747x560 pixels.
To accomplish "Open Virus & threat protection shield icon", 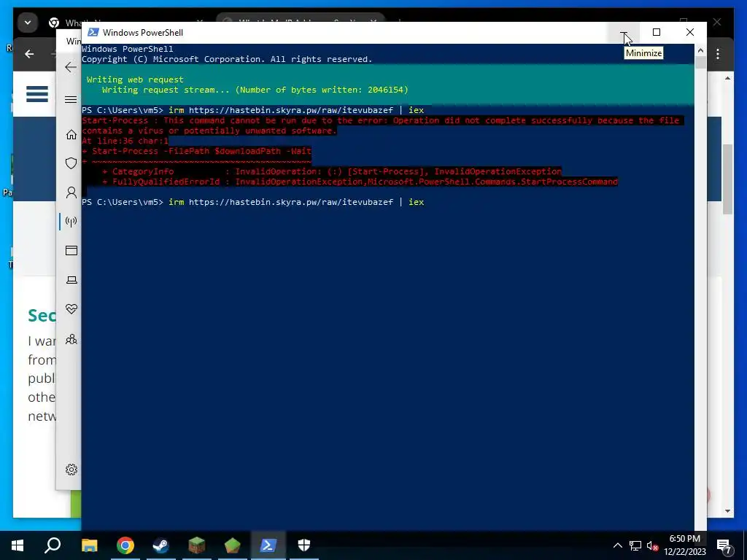I will pos(71,163).
